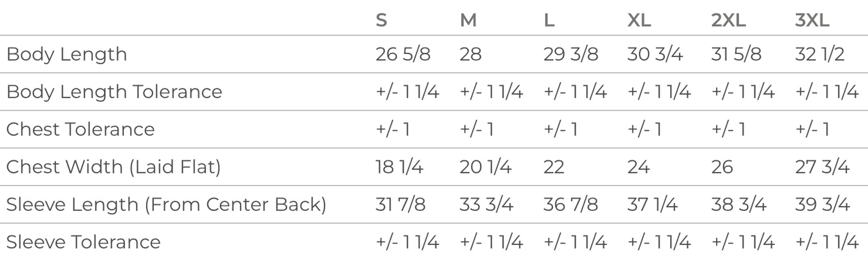Select the 18 1/4 chest width cell
868x266 pixels.
[x=399, y=167]
